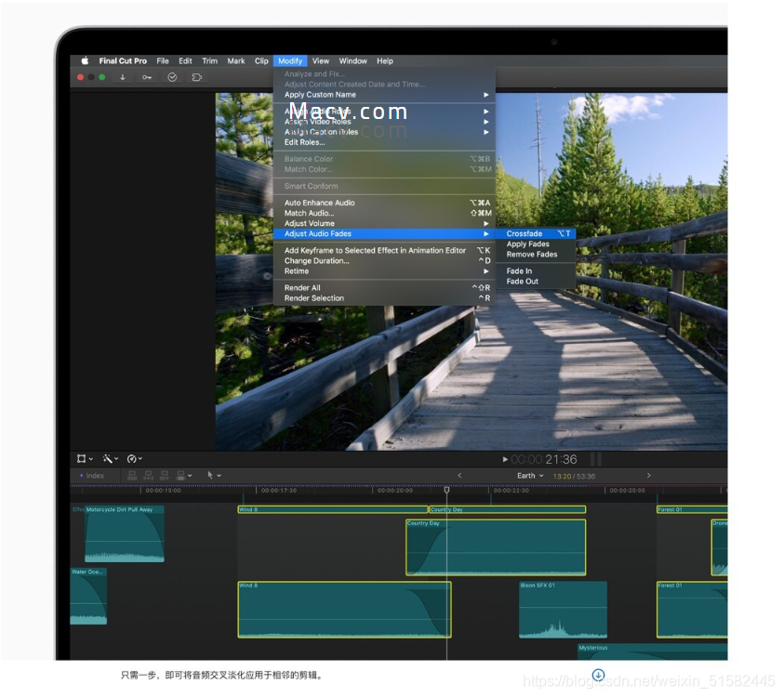Click the timecode display 21:36

coord(544,460)
